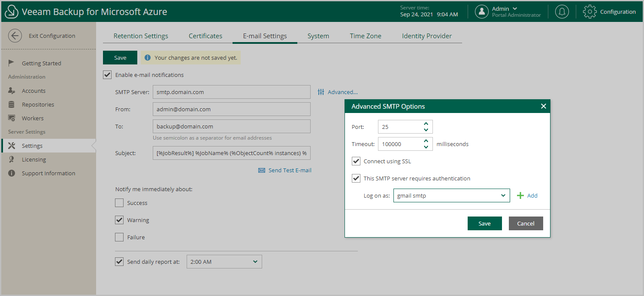Screen dimensions: 644x296
Task: Click the Timeout milliseconds field
Action: click(400, 144)
